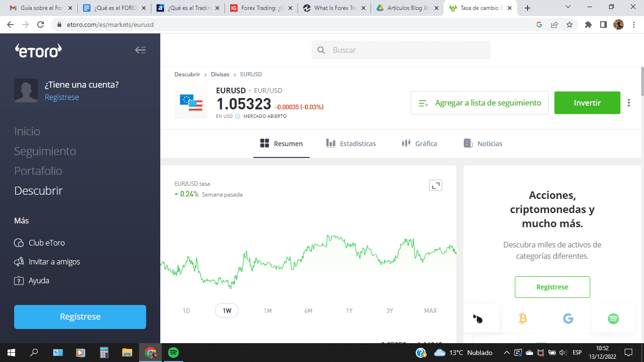Open Spotify from the taskbar
This screenshot has width=644, height=362.
pos(173,353)
